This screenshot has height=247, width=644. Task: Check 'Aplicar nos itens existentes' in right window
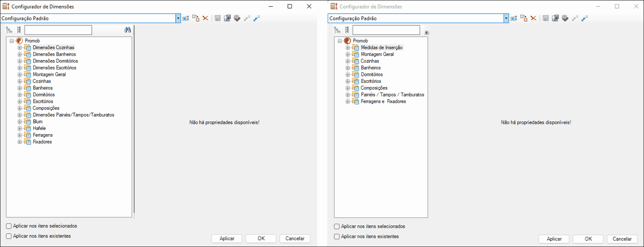[x=337, y=236]
